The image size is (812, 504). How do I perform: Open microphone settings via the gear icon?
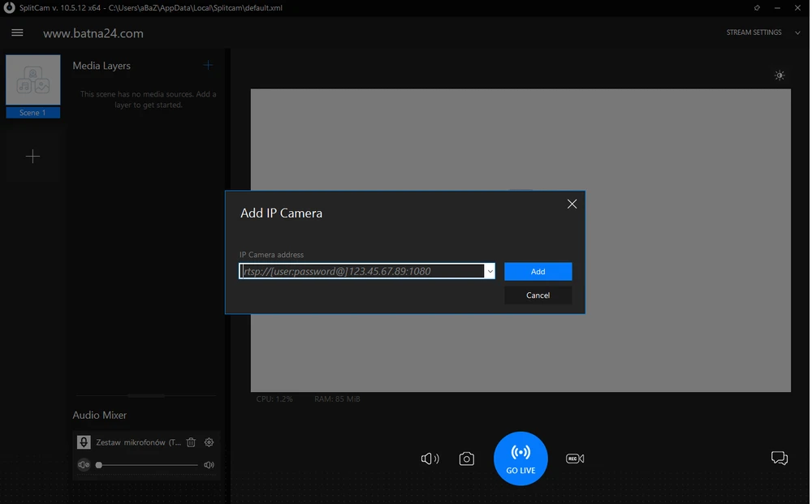coord(209,442)
